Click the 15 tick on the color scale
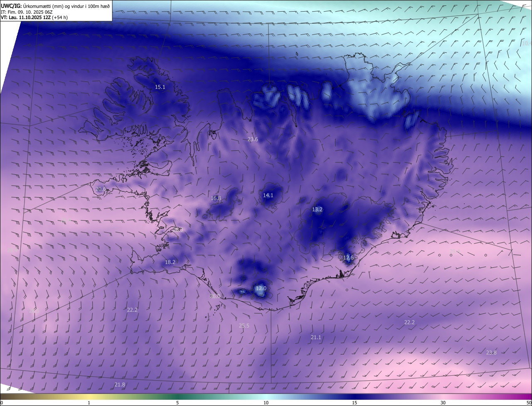Image resolution: width=532 pixels, height=406 pixels. coord(355,403)
